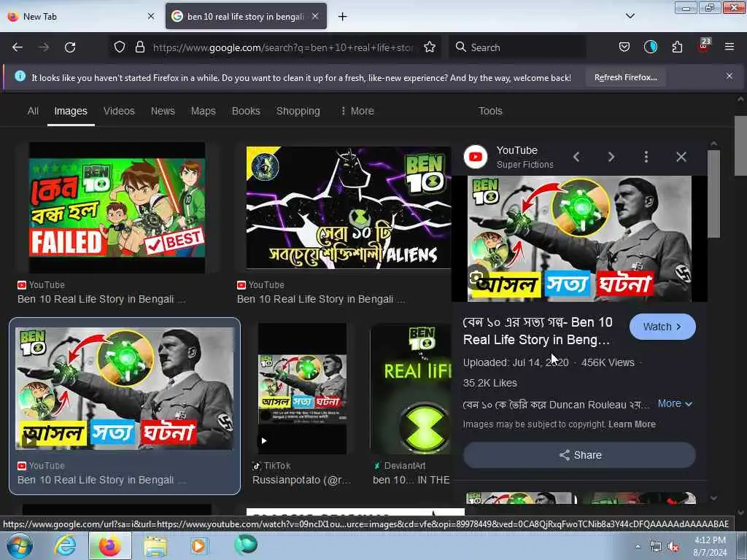Screen dimensions: 747x560
Task: Click the extension icon with 23 badge
Action: pyautogui.click(x=703, y=46)
